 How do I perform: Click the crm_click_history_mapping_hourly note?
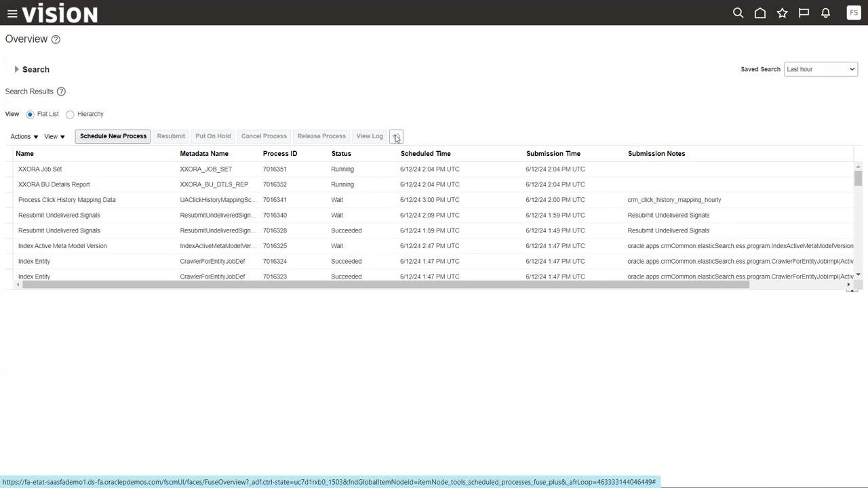click(x=674, y=200)
